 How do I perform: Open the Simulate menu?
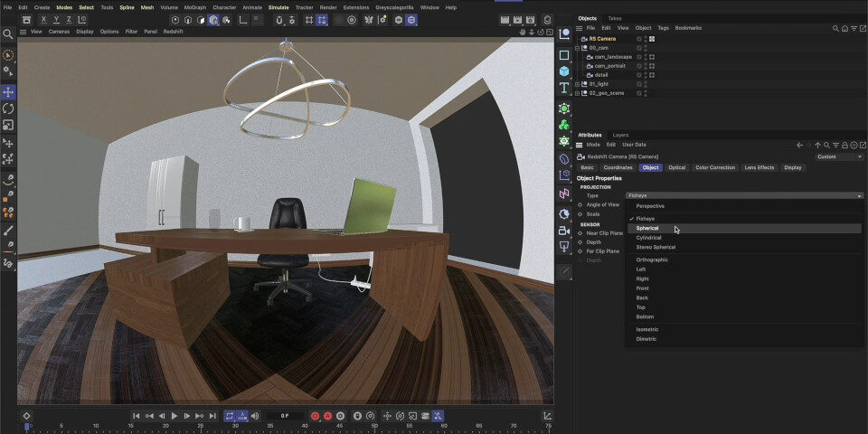278,8
